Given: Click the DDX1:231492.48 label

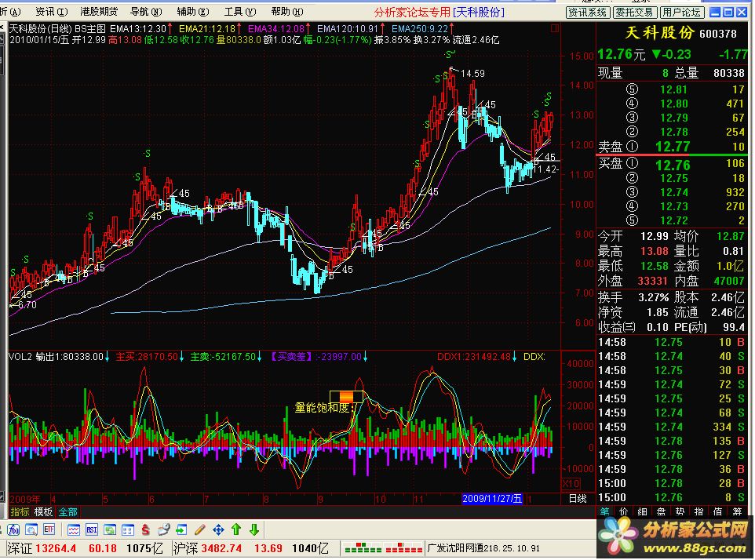Looking at the screenshot, I should click(474, 357).
